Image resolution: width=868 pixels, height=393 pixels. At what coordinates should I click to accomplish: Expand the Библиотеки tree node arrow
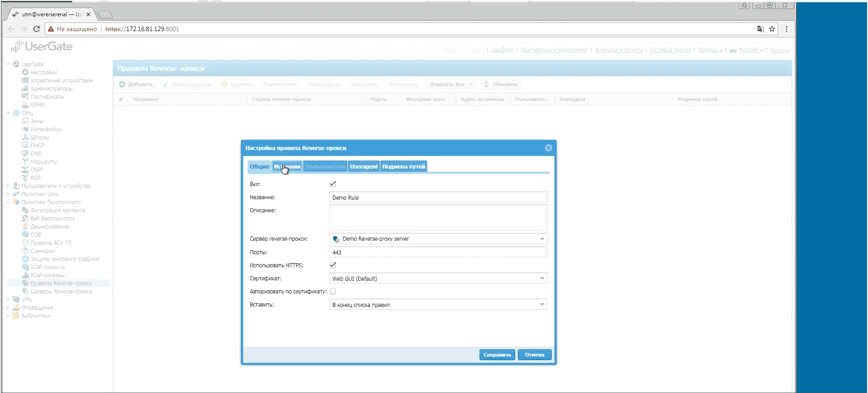click(x=8, y=315)
